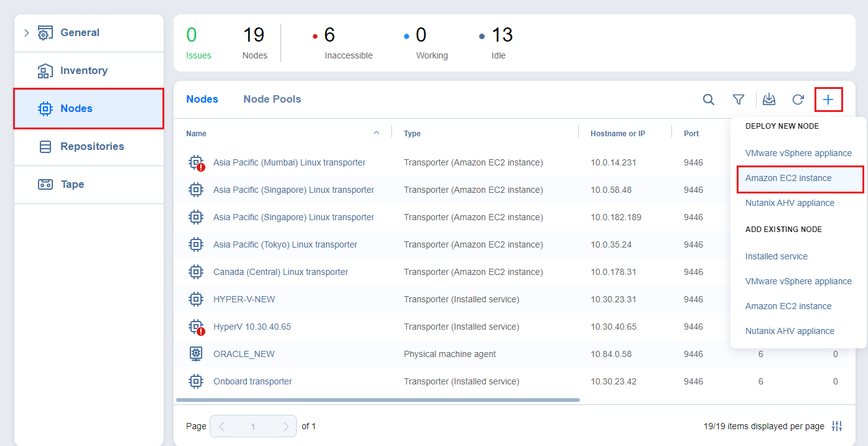Screen dimensions: 868x446
Task: Select Installed service under Add Existing Node
Action: [x=776, y=256]
